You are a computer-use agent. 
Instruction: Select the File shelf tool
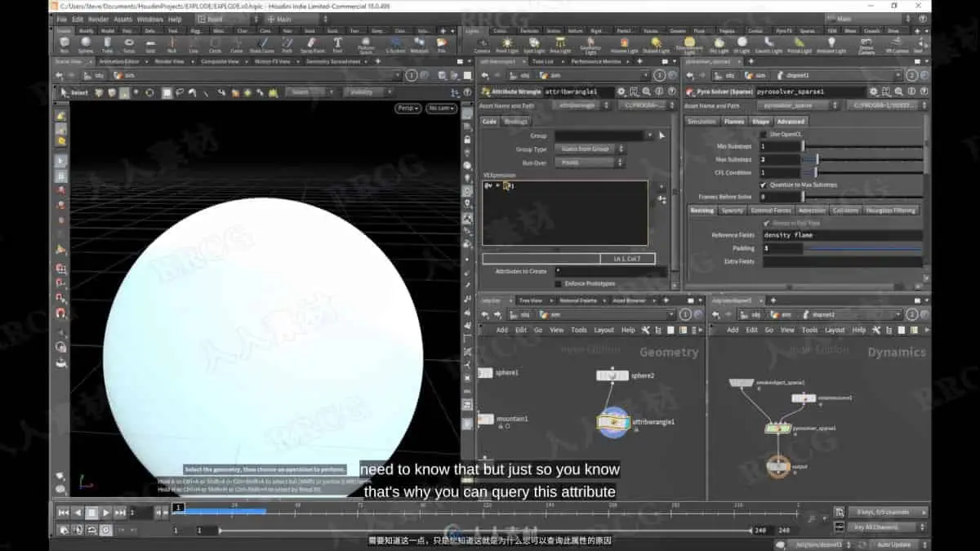tap(442, 44)
